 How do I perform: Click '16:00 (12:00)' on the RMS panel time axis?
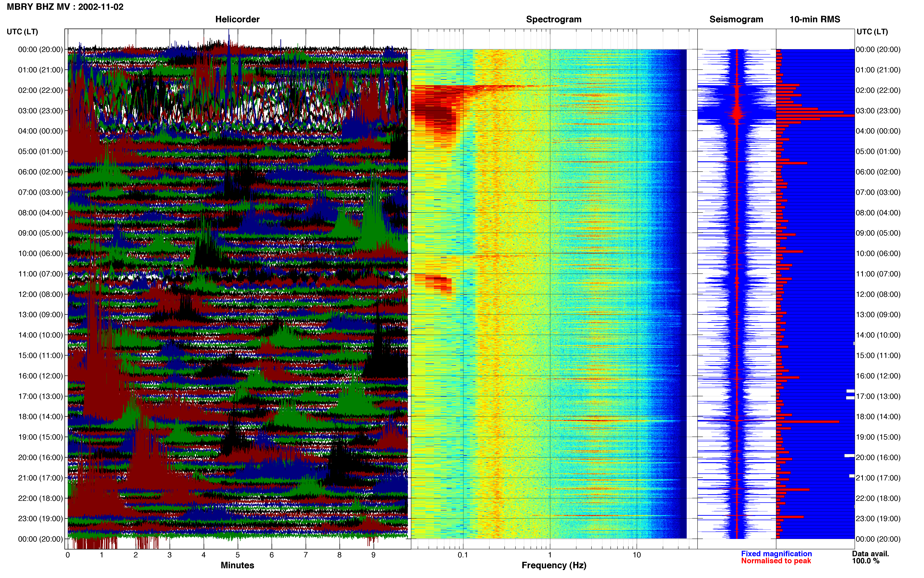click(x=878, y=376)
